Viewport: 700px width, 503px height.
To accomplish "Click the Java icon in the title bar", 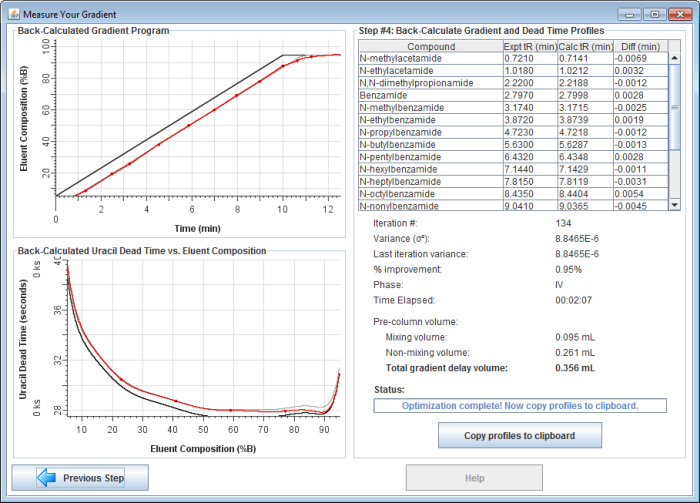I will (12, 14).
